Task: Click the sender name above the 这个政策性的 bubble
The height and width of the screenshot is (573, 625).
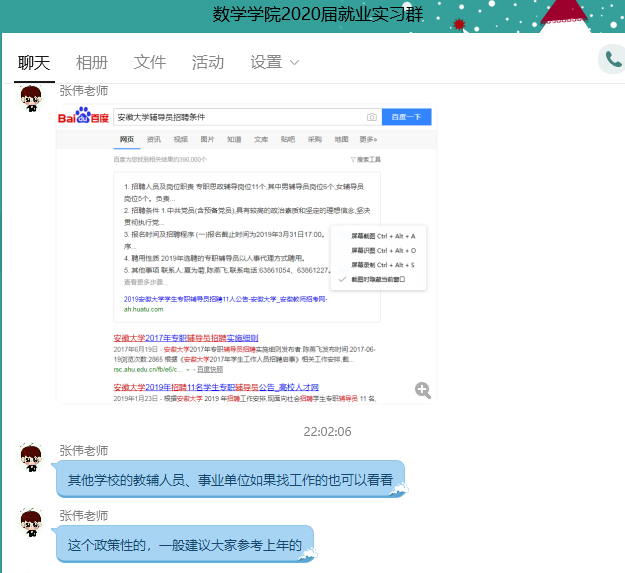Action: [x=84, y=516]
